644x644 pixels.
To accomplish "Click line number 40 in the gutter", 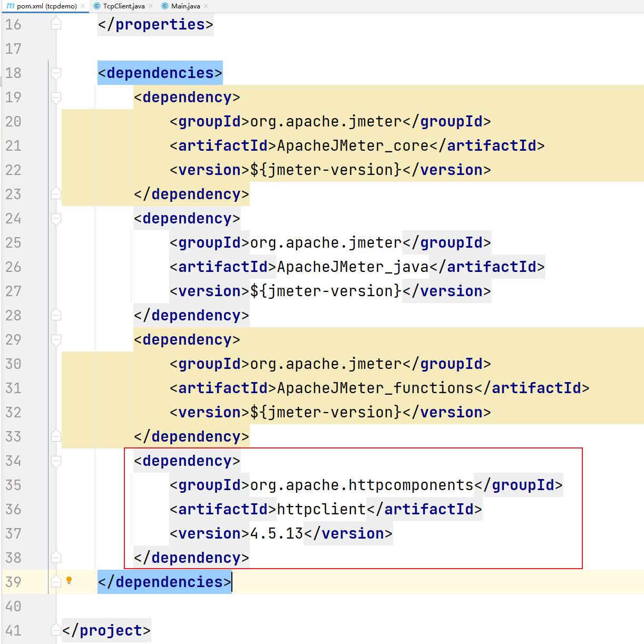I will point(14,606).
